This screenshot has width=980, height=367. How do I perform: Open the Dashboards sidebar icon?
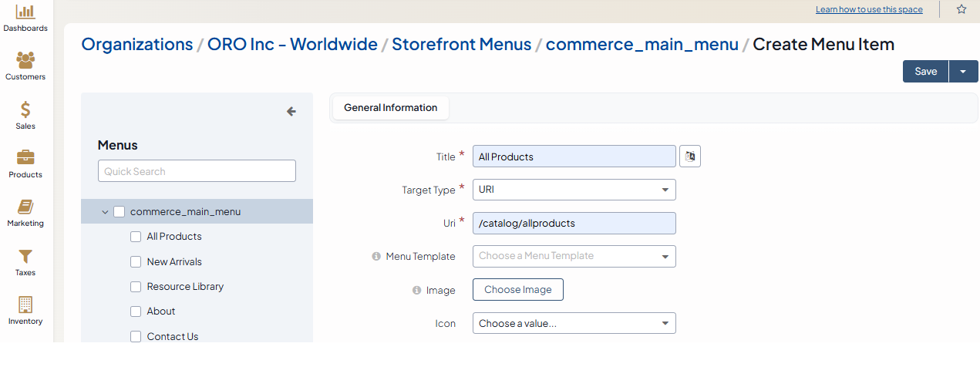tap(25, 12)
